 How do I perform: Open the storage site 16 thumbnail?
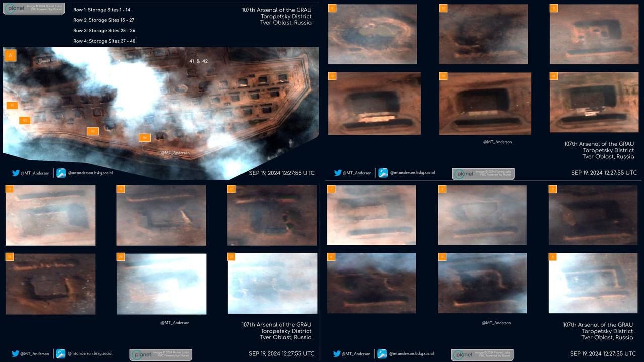pos(162,215)
